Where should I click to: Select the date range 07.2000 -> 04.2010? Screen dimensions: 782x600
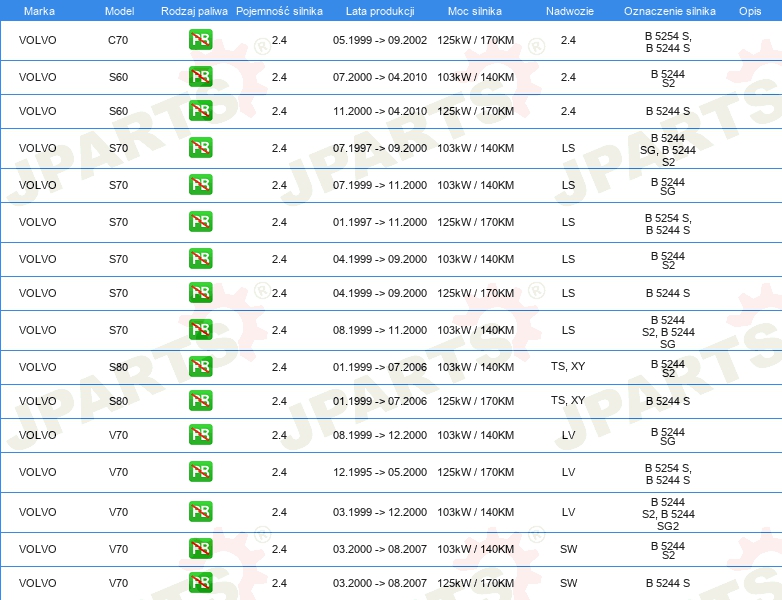click(380, 77)
